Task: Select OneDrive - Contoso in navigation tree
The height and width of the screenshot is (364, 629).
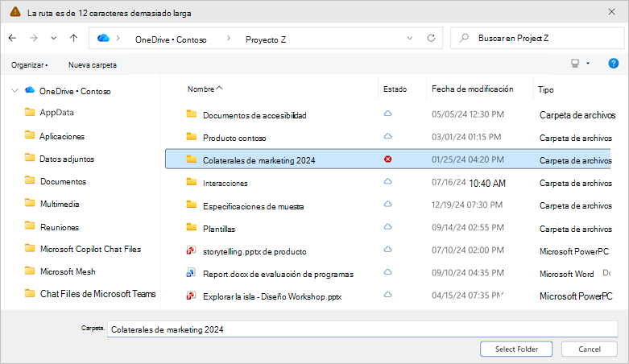Action: [75, 92]
